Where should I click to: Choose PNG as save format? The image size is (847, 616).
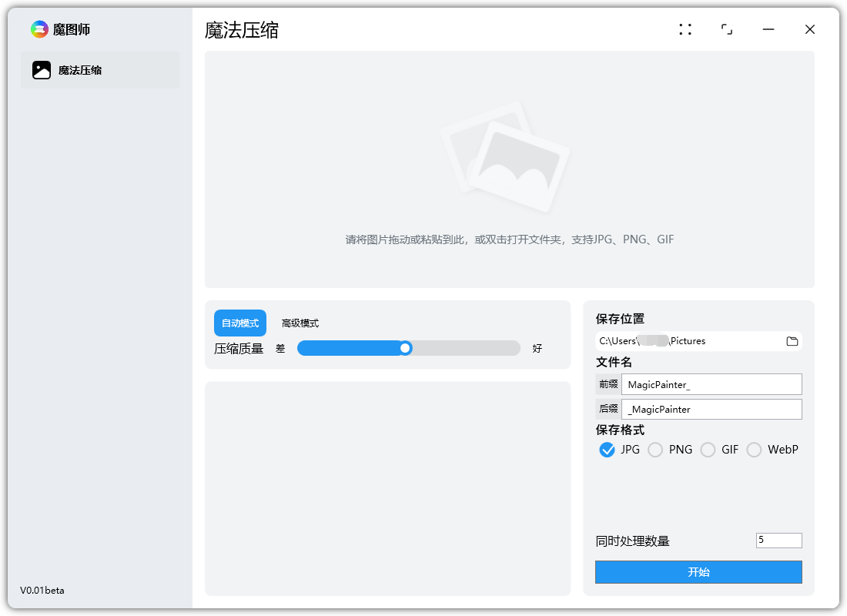coord(655,450)
